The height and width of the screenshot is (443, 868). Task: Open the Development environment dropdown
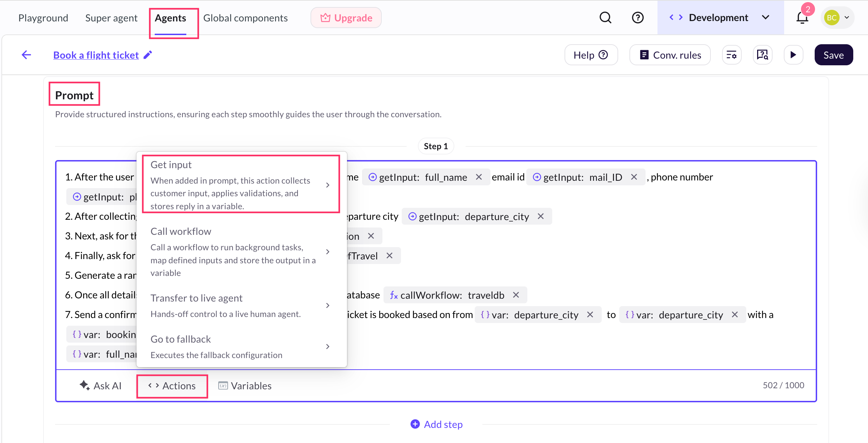[x=720, y=18]
